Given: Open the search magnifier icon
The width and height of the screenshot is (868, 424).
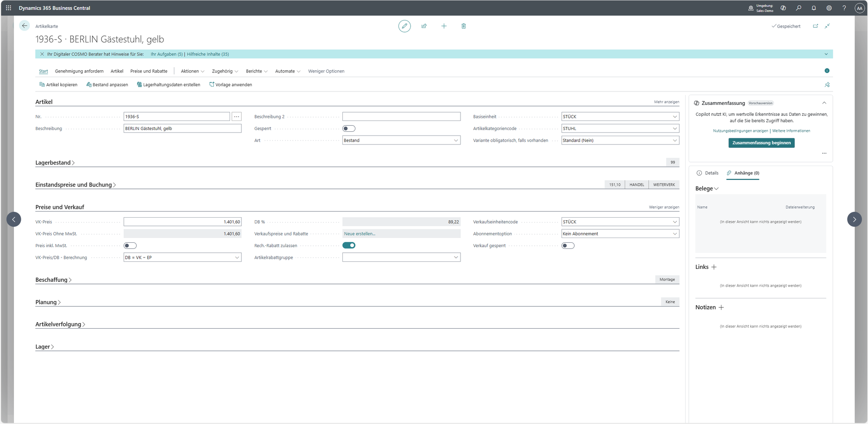Looking at the screenshot, I should pos(799,8).
